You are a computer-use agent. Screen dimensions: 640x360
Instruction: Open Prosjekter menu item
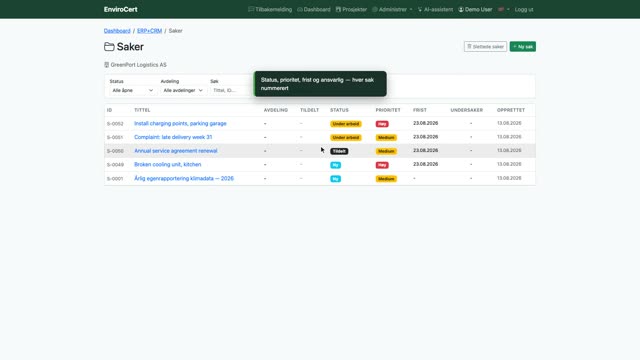pos(351,9)
